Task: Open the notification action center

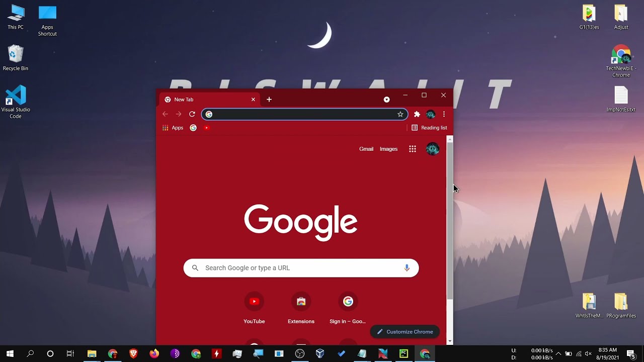Action: [630, 353]
